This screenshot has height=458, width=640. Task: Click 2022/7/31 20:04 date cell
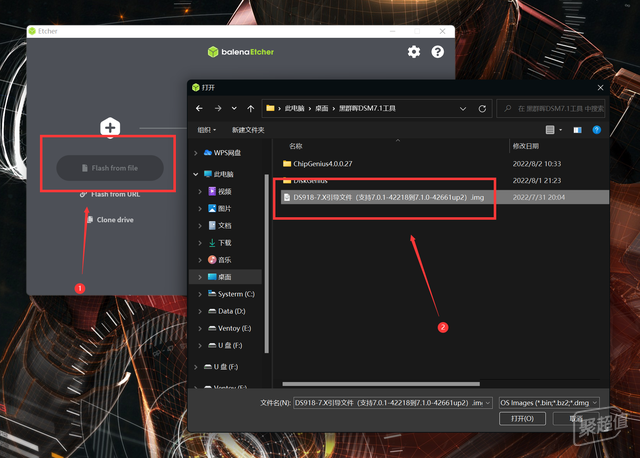point(539,197)
